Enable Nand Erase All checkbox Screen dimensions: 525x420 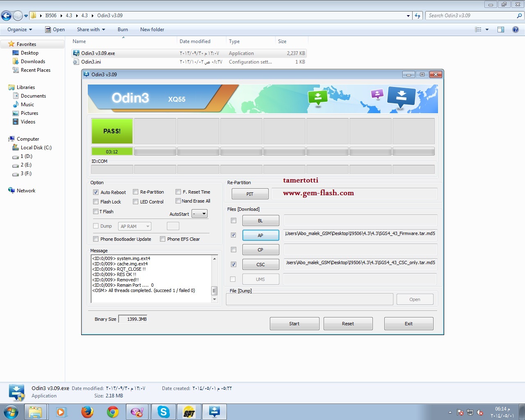click(x=178, y=201)
